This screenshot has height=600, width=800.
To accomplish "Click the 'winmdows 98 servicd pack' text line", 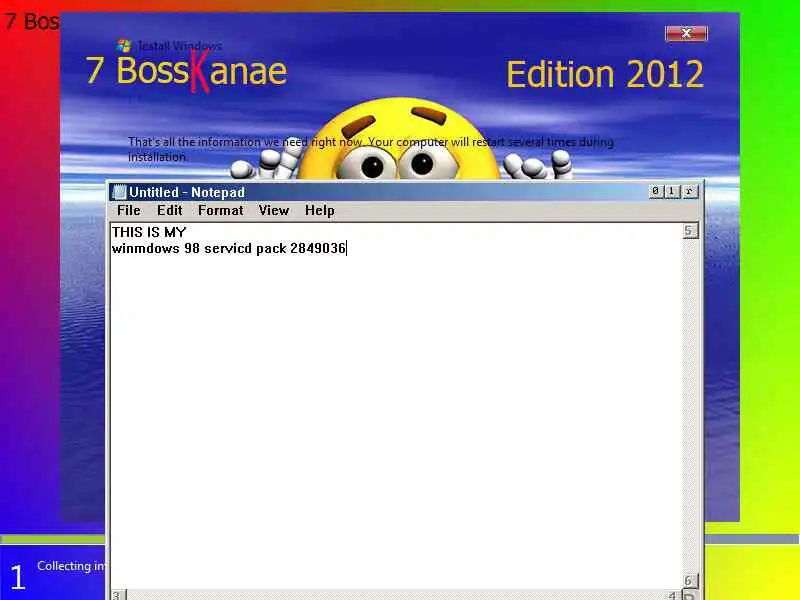I will (x=229, y=248).
